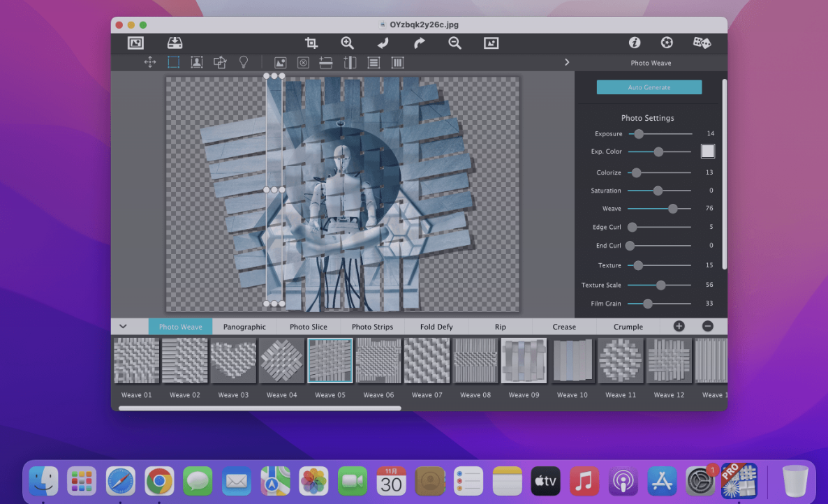This screenshot has height=504, width=828.
Task: Click the add horizontal strip icon
Action: [x=326, y=63]
